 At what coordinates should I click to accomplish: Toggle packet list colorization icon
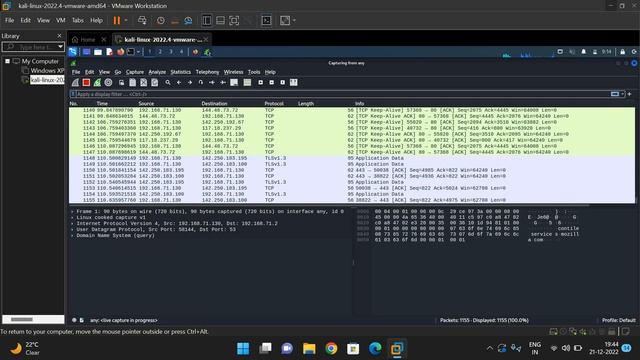(x=247, y=82)
